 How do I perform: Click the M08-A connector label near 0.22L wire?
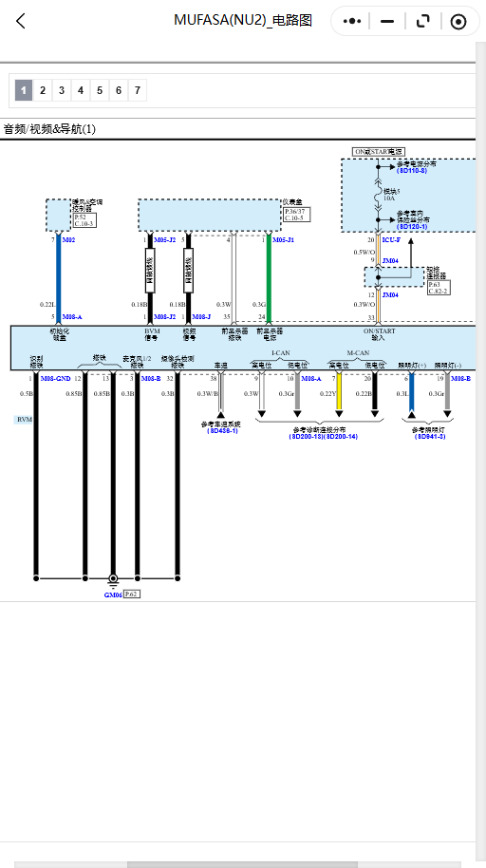click(x=72, y=316)
